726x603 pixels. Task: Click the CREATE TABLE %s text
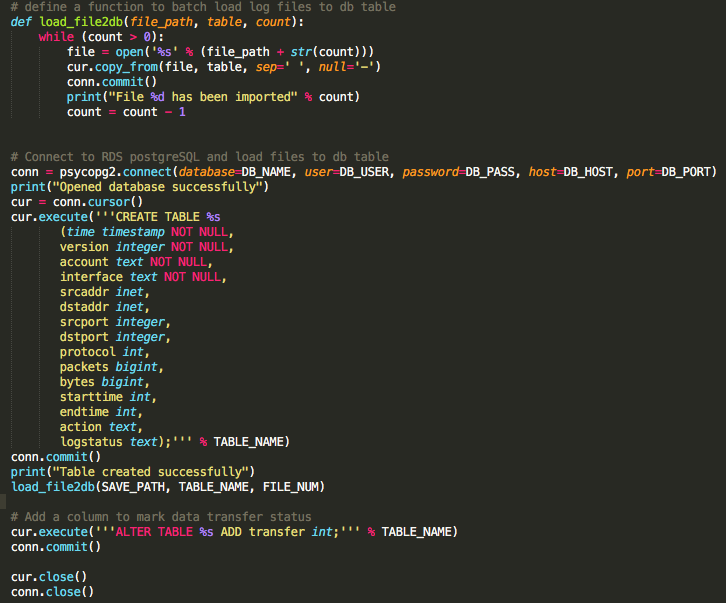point(168,217)
